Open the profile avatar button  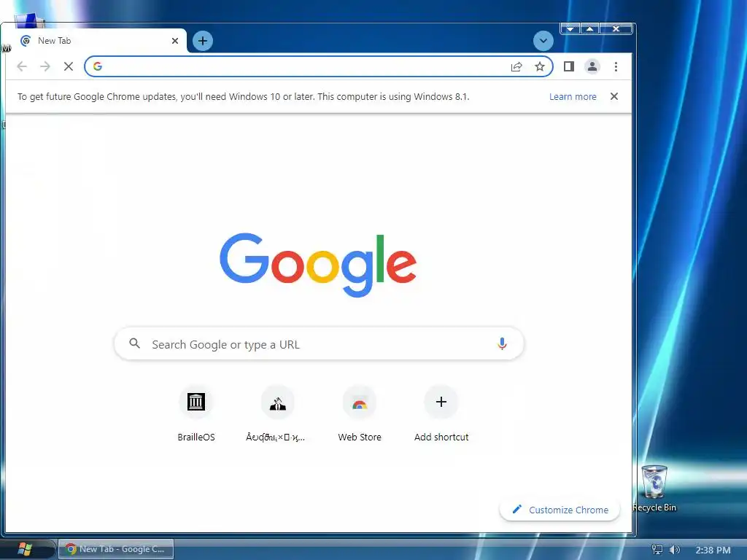(592, 66)
